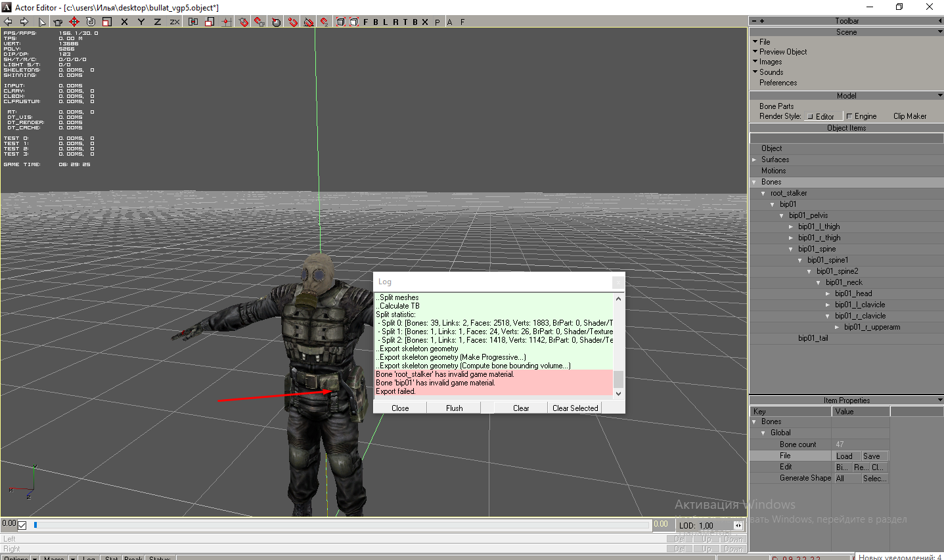The height and width of the screenshot is (560, 944).
Task: Open the File dropdown in Scene panel
Action: pos(761,41)
